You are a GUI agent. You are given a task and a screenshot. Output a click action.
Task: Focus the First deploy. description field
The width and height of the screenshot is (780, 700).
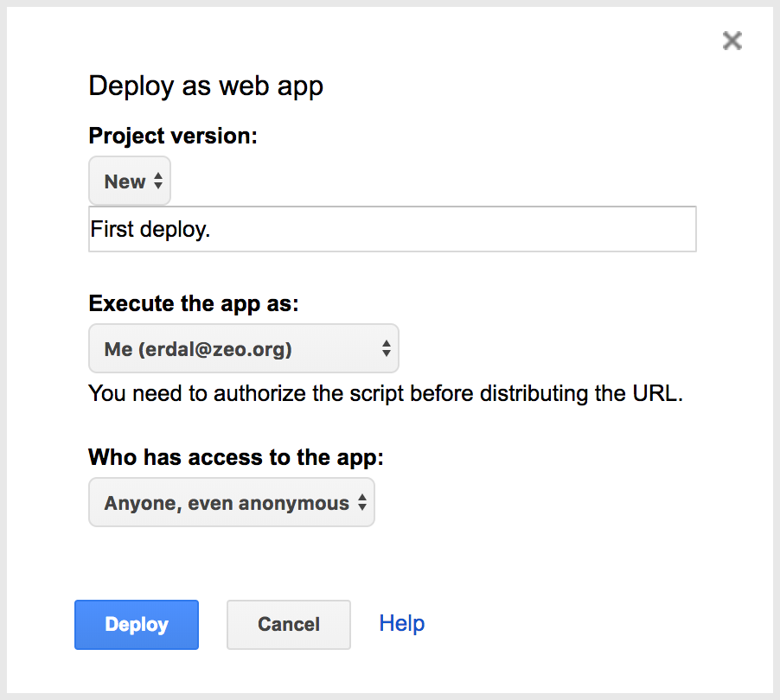pyautogui.click(x=392, y=229)
